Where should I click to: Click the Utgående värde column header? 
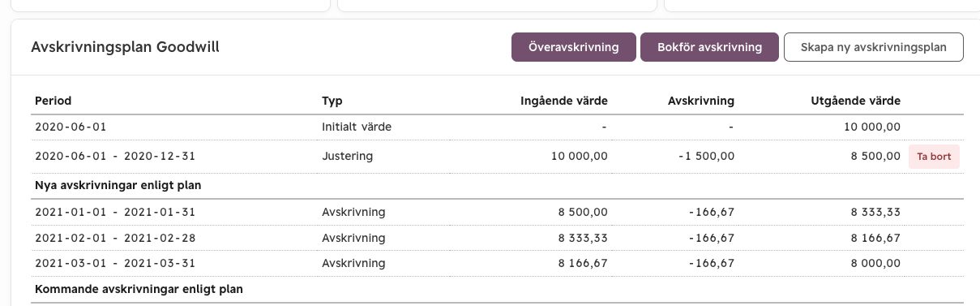tap(855, 101)
